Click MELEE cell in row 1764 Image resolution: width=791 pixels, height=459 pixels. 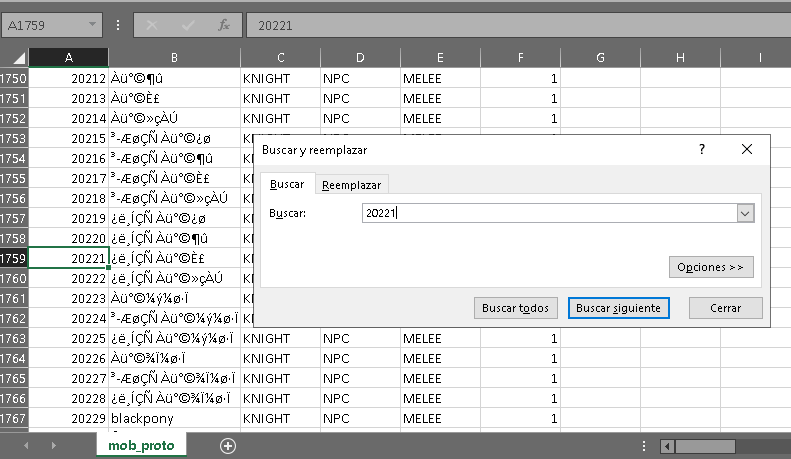pyautogui.click(x=440, y=359)
